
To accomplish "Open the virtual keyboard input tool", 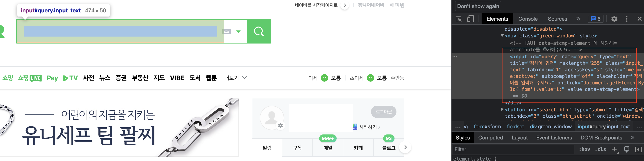I will [226, 31].
